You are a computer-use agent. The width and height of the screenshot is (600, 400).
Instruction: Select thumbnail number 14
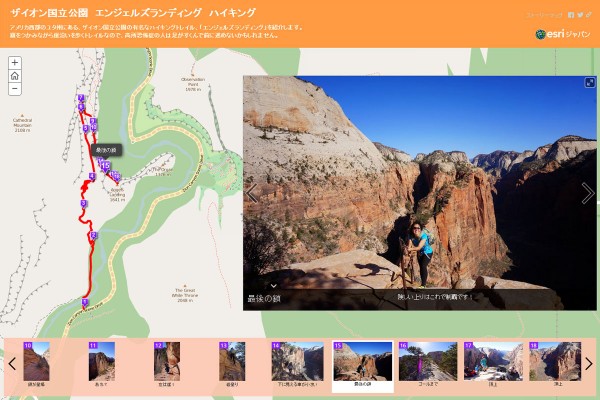tap(297, 361)
